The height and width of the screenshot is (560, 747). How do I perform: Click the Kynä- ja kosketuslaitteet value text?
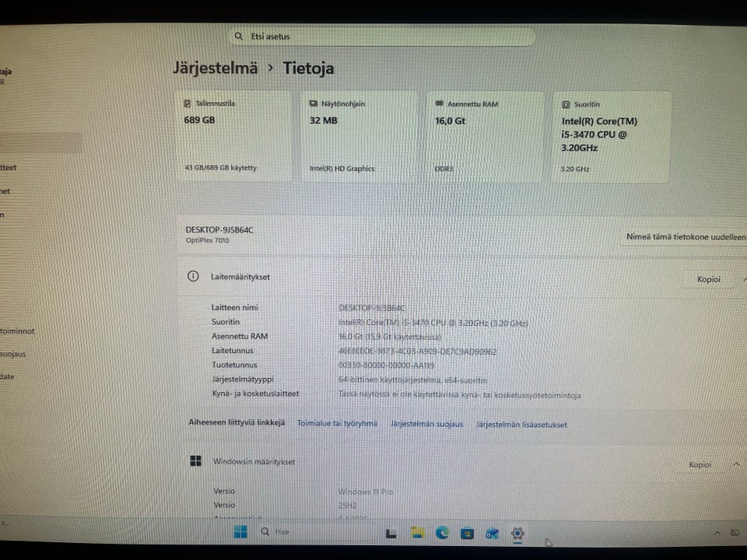coord(459,395)
